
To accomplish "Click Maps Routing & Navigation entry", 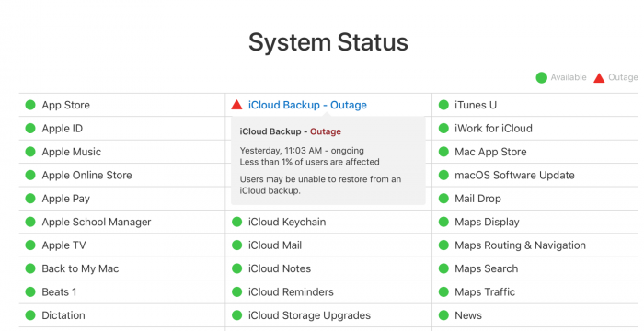I will point(520,245).
